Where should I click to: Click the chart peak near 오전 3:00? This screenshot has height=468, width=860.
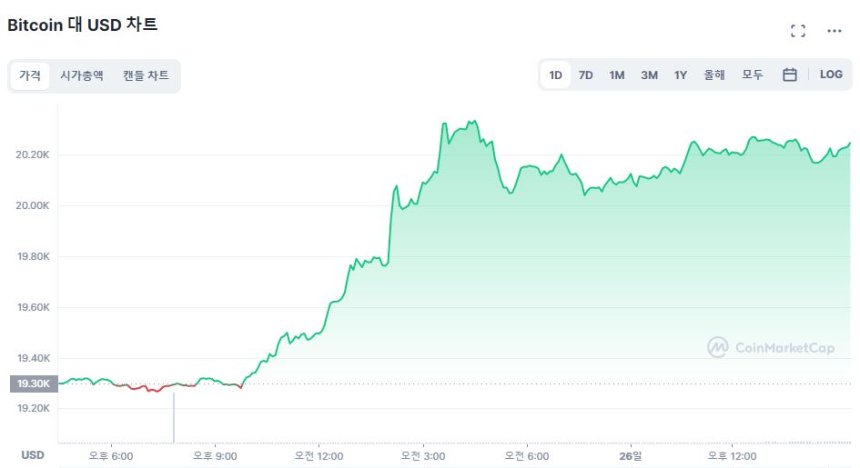click(x=442, y=124)
